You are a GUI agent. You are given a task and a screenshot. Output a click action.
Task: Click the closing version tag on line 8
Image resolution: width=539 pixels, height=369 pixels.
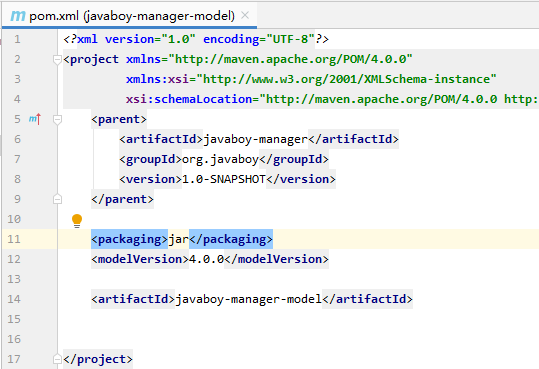pos(301,179)
